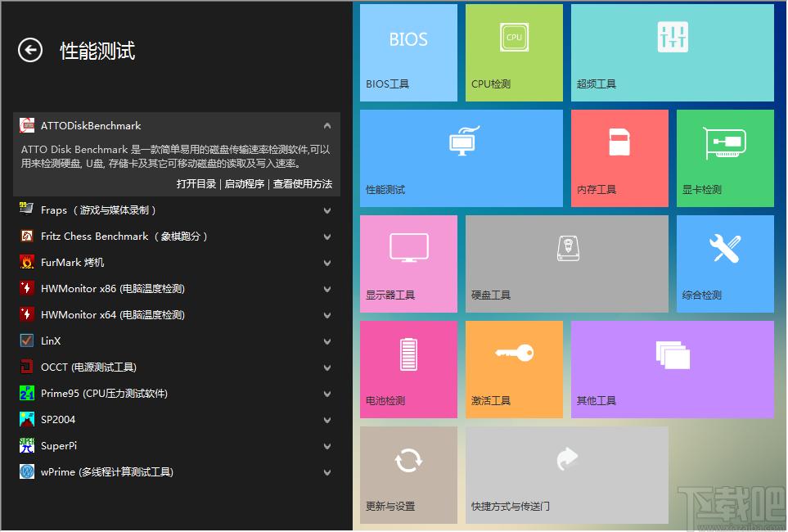788x532 pixels.
Task: Click the SP2004 app icon
Action: (x=27, y=419)
